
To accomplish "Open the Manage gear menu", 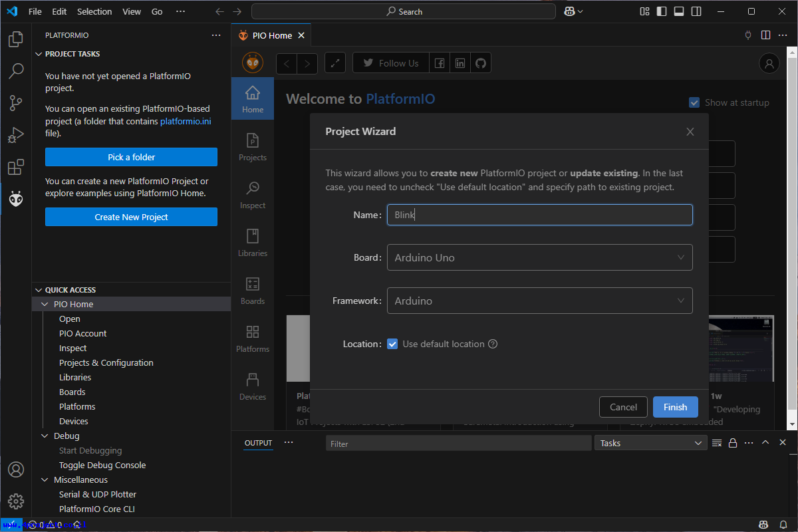I will coord(16,501).
